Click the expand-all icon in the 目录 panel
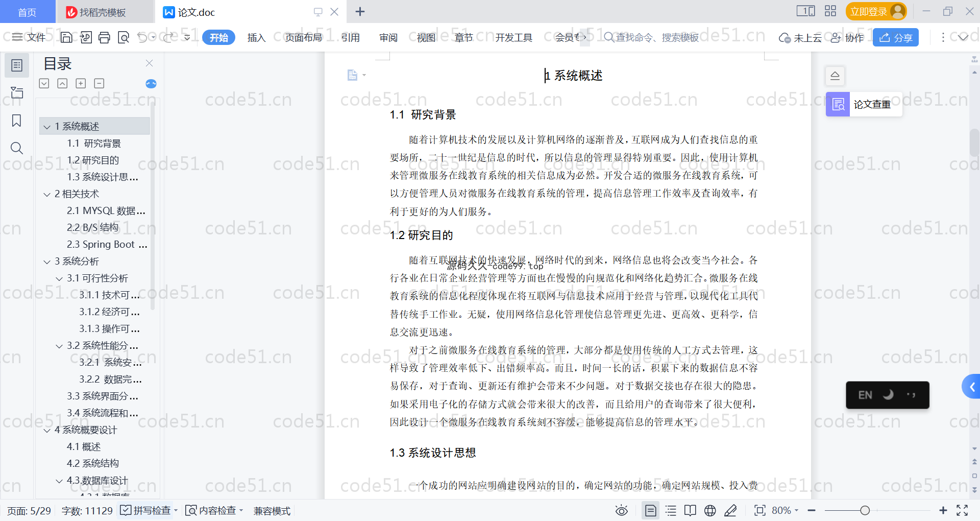The image size is (980, 521). pos(44,83)
